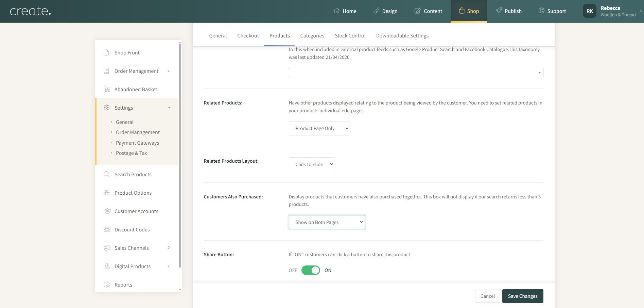Click the Publish rocket icon
Image resolution: width=644 pixels, height=308 pixels.
pyautogui.click(x=499, y=11)
